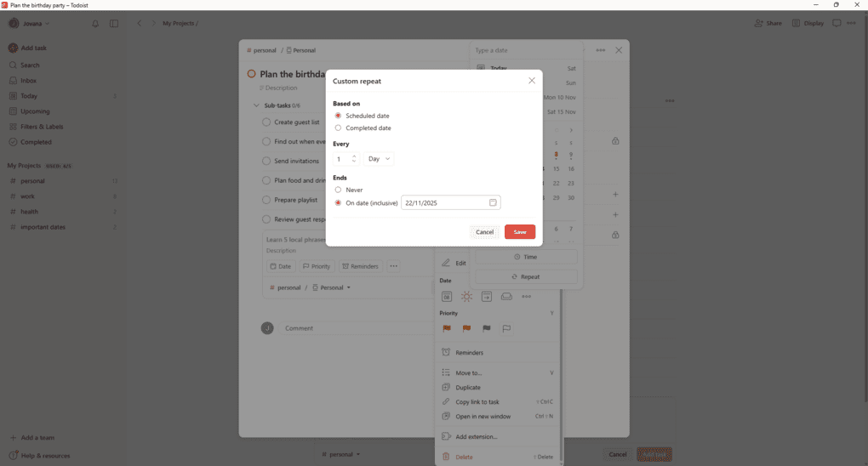Select Duplicate in the context menu

(x=498, y=388)
